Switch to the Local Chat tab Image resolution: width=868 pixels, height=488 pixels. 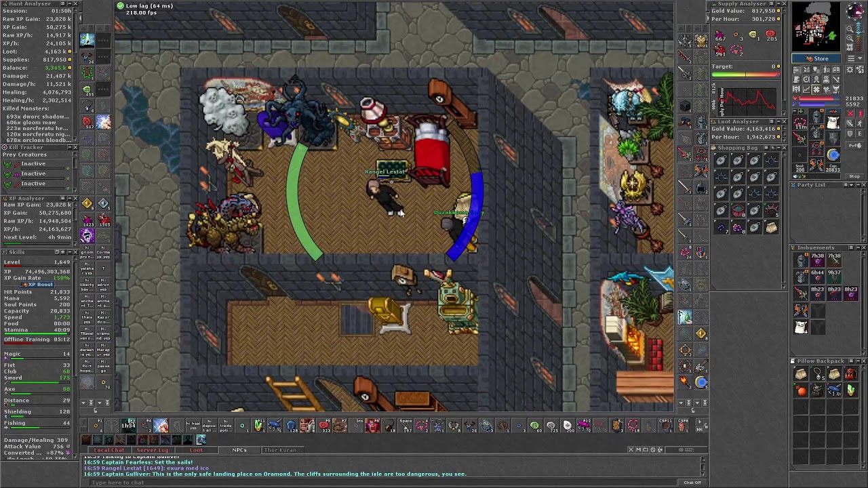(109, 450)
